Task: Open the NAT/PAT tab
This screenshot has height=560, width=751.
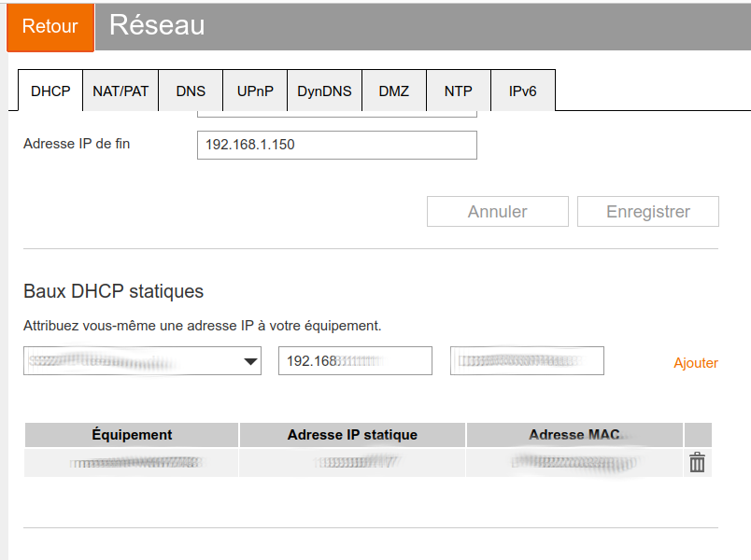Action: (120, 91)
